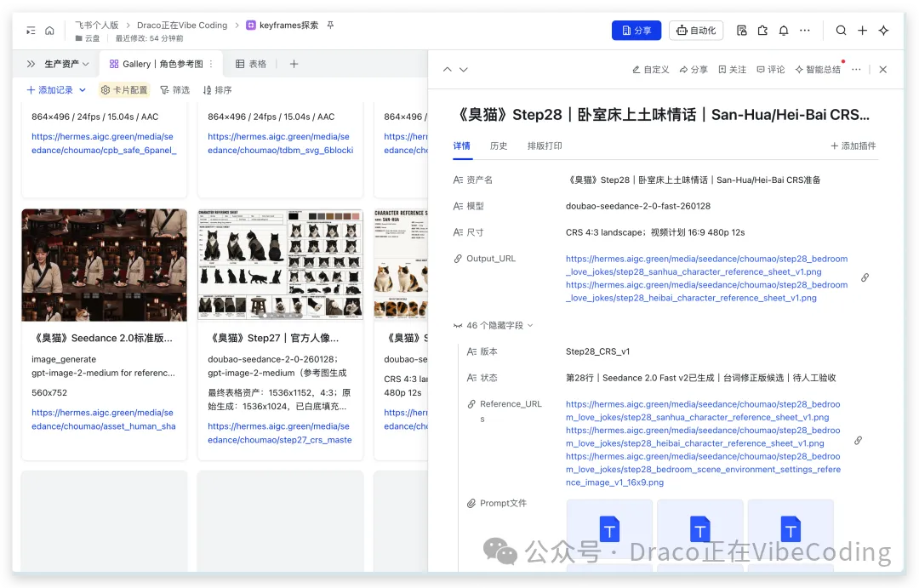
Task: Select the 详情 tab
Action: pyautogui.click(x=462, y=146)
